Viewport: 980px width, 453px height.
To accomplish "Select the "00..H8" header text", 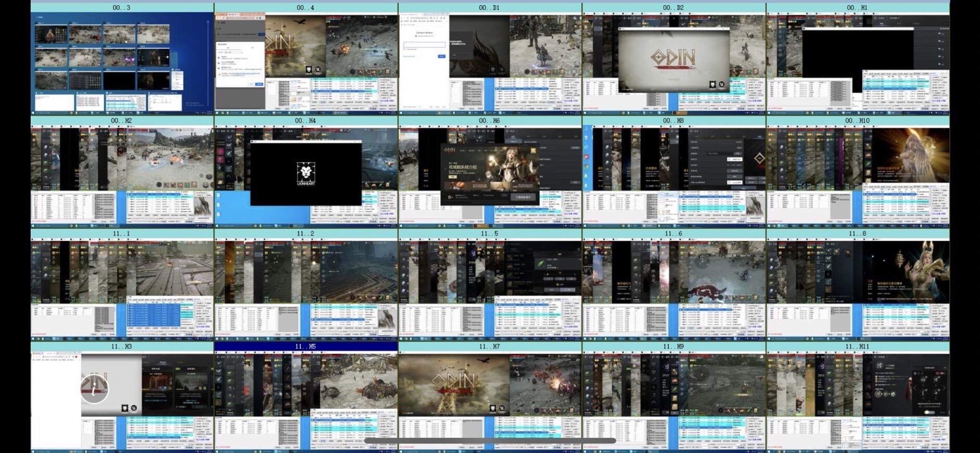I will (x=673, y=121).
